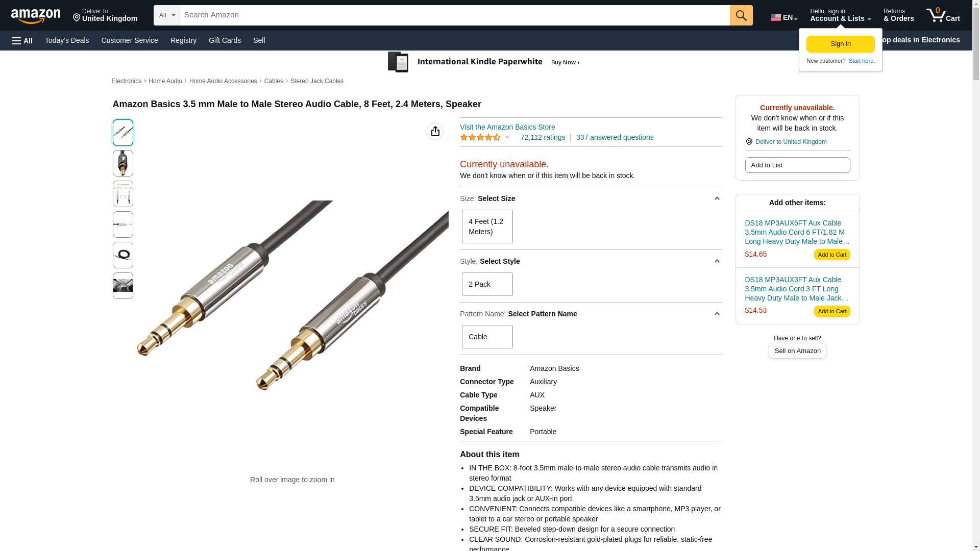980x551 pixels.
Task: Open Today's Deals in navigation bar
Action: [x=67, y=40]
